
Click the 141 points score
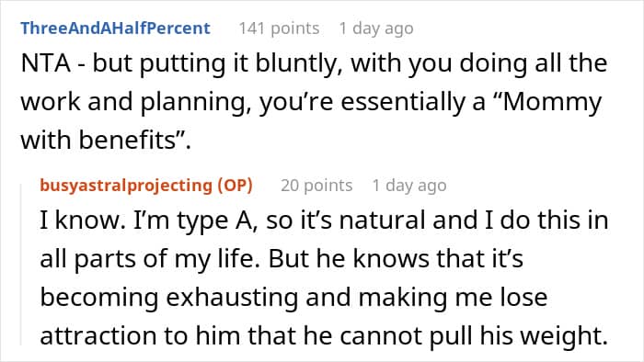[279, 28]
